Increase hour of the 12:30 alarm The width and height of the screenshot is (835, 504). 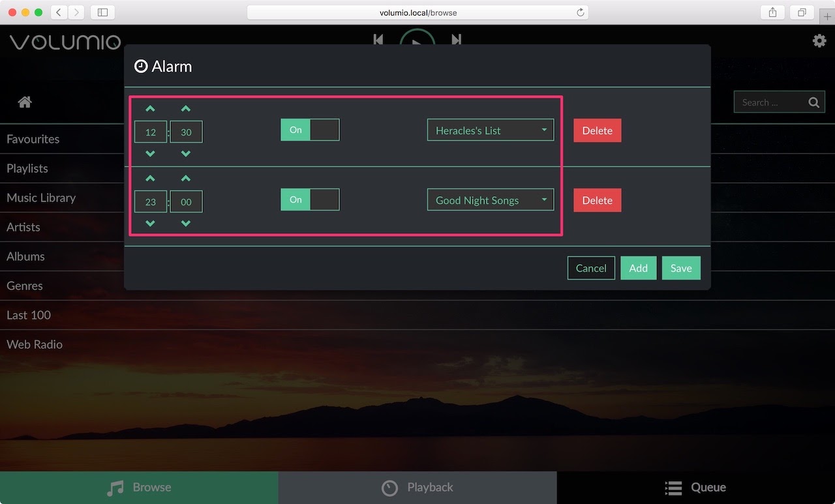pyautogui.click(x=150, y=109)
